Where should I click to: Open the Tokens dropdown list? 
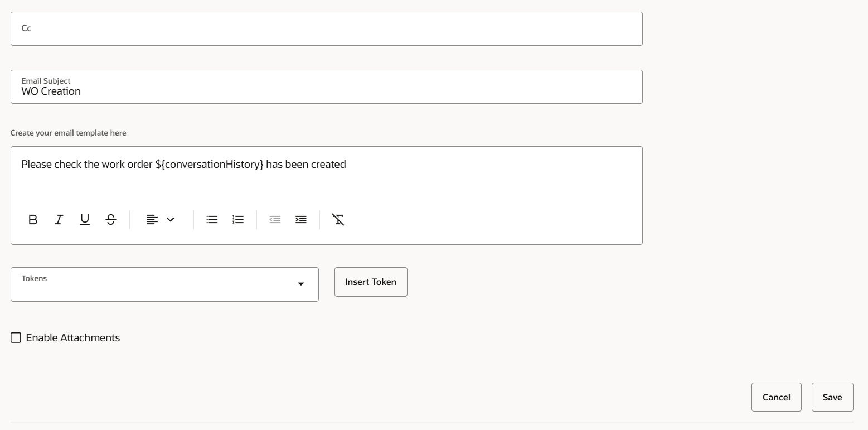[164, 284]
